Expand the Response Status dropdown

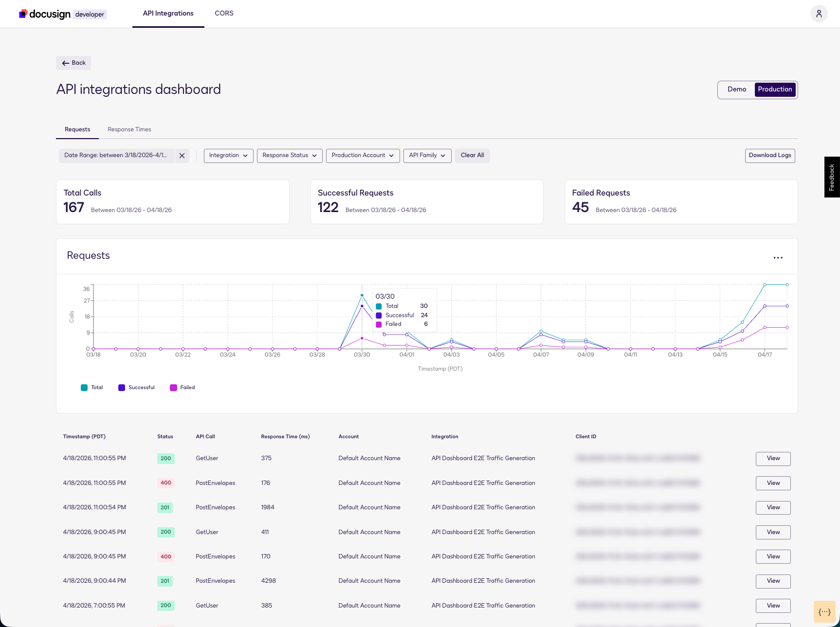tap(290, 156)
